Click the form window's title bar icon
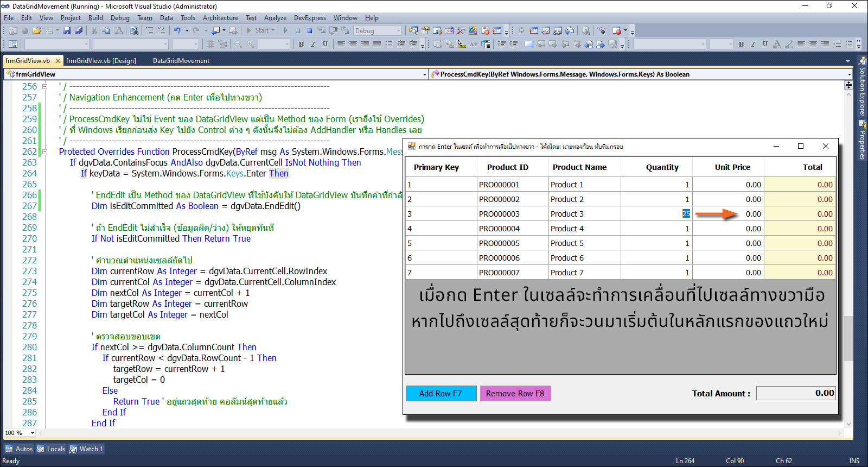 [412, 146]
